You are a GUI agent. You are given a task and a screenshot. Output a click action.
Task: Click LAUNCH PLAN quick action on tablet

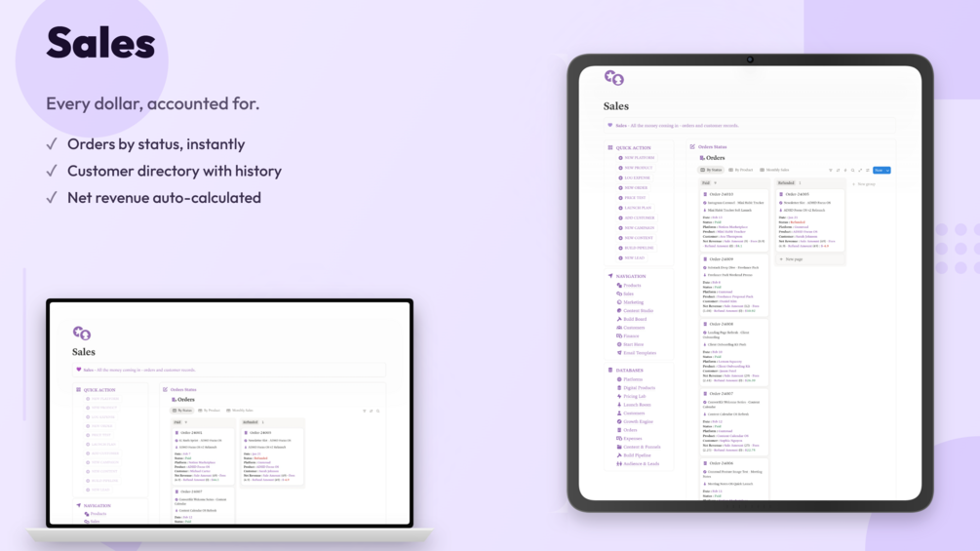tap(635, 208)
